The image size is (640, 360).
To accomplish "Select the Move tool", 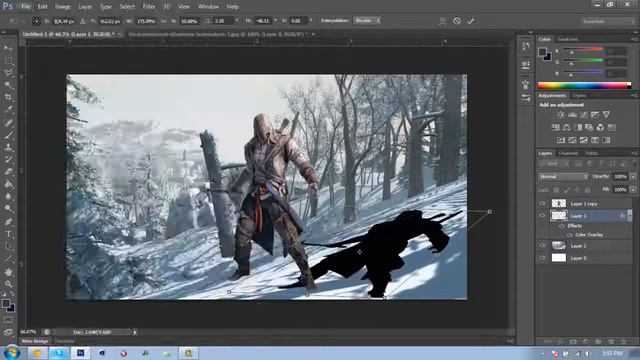I will click(8, 48).
